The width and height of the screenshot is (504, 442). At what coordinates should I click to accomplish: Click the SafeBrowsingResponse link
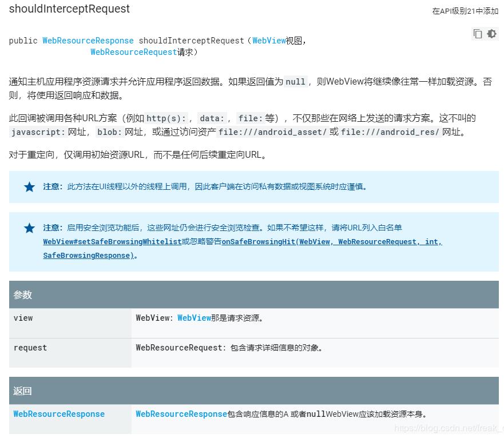click(87, 255)
